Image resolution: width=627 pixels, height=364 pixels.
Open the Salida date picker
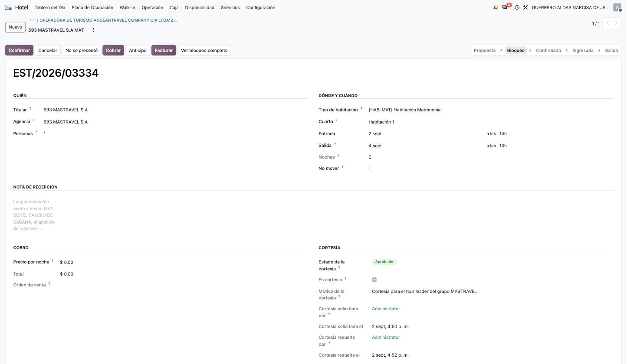coord(425,146)
